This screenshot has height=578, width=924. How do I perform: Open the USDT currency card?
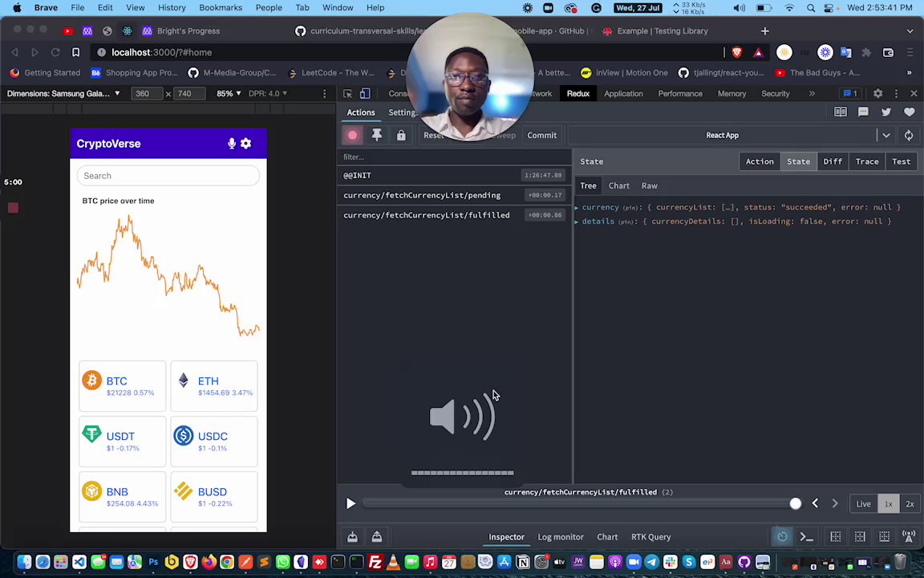[x=123, y=442]
